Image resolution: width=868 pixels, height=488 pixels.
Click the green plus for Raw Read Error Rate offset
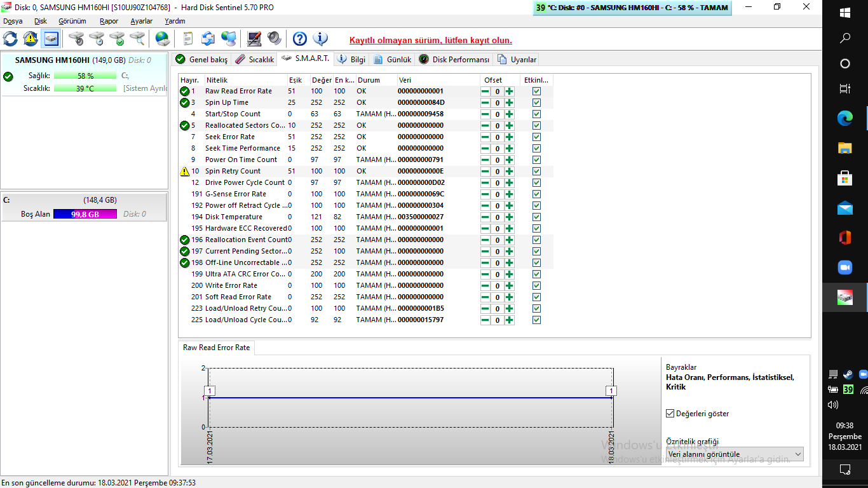510,91
